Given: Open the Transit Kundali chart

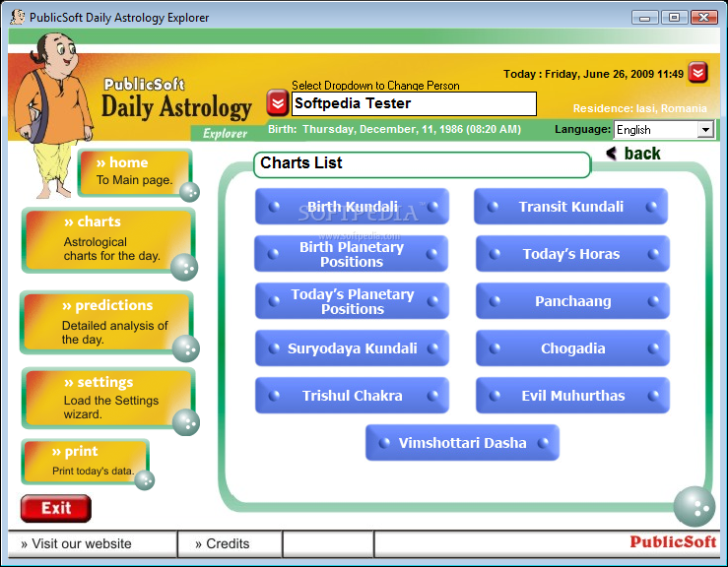Looking at the screenshot, I should tap(570, 207).
